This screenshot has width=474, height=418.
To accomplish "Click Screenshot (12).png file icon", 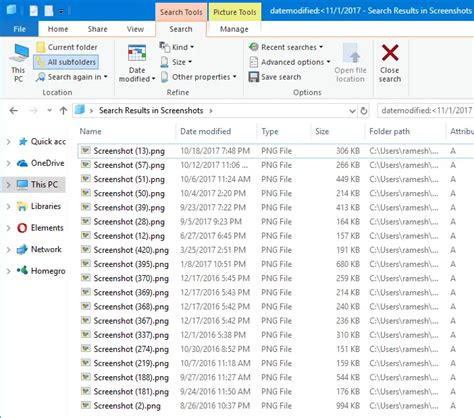I will [x=86, y=235].
